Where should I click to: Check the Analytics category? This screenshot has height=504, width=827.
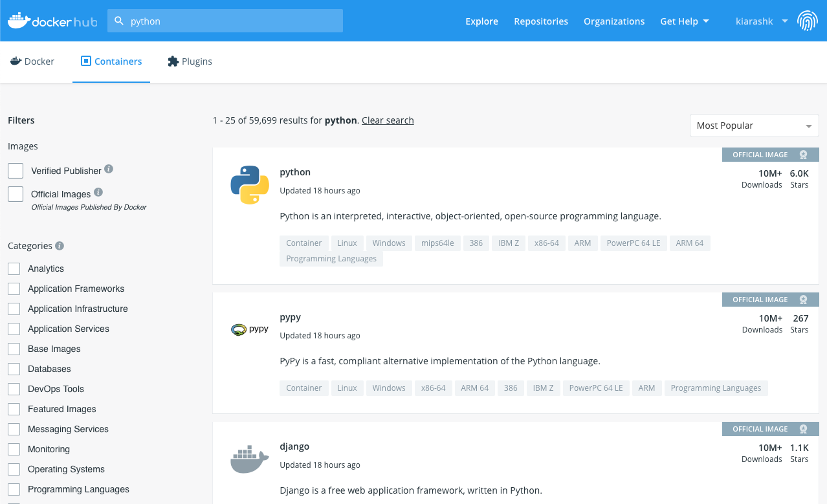14,268
